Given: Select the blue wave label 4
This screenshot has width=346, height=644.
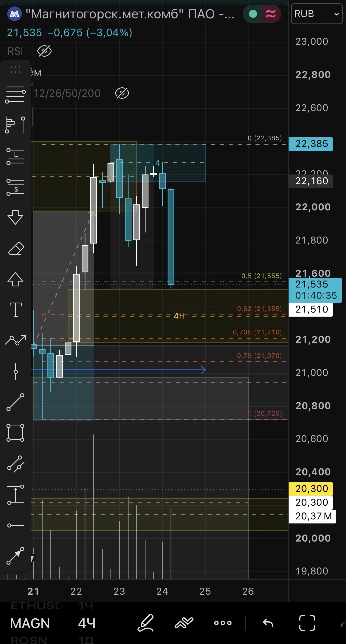Looking at the screenshot, I should point(158,163).
